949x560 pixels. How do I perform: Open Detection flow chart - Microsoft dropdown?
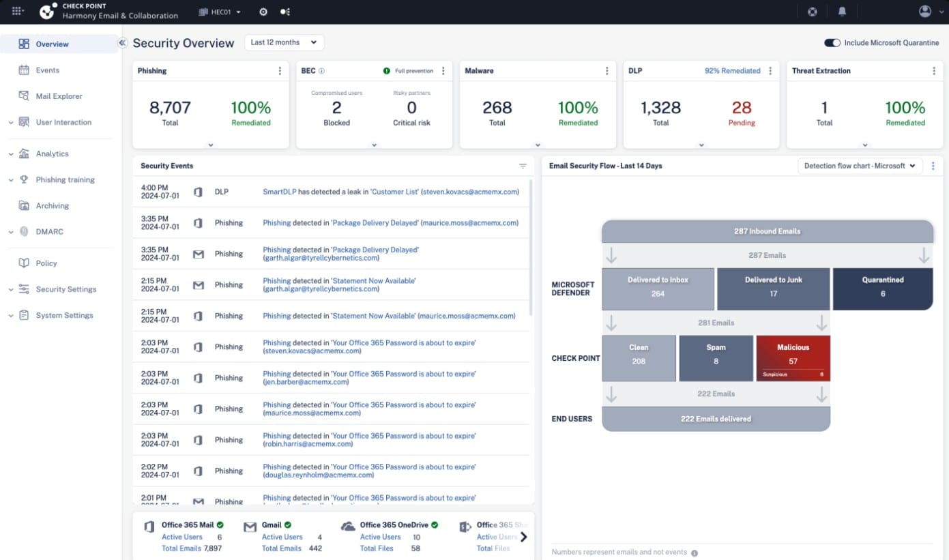(859, 166)
